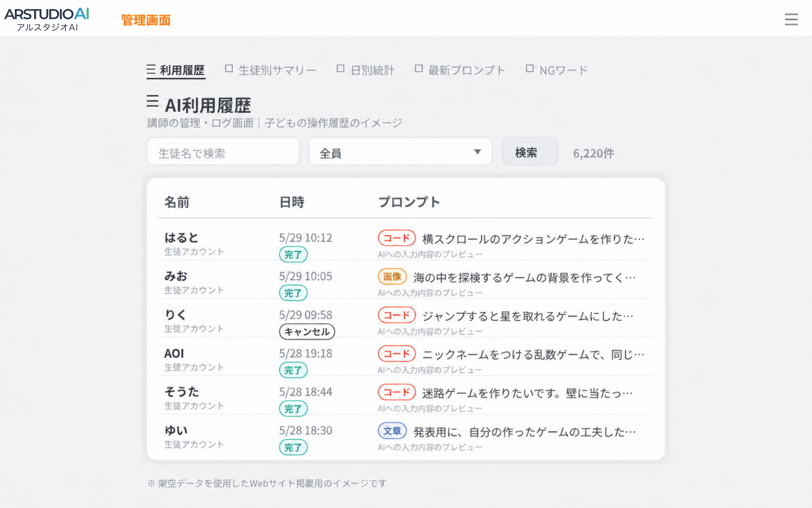Image resolution: width=812 pixels, height=508 pixels.
Task: Open prompt 海の中を探検するゲームの背景
Action: coord(524,277)
